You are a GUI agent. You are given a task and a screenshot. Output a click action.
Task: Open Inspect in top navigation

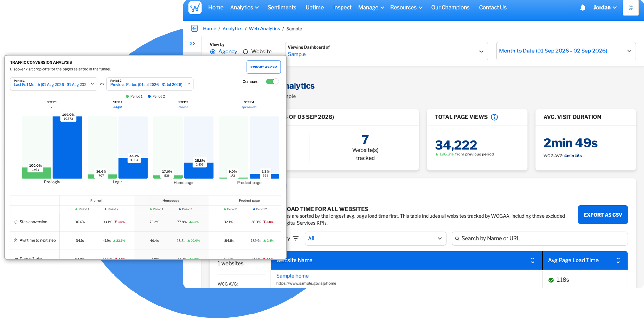(342, 7)
